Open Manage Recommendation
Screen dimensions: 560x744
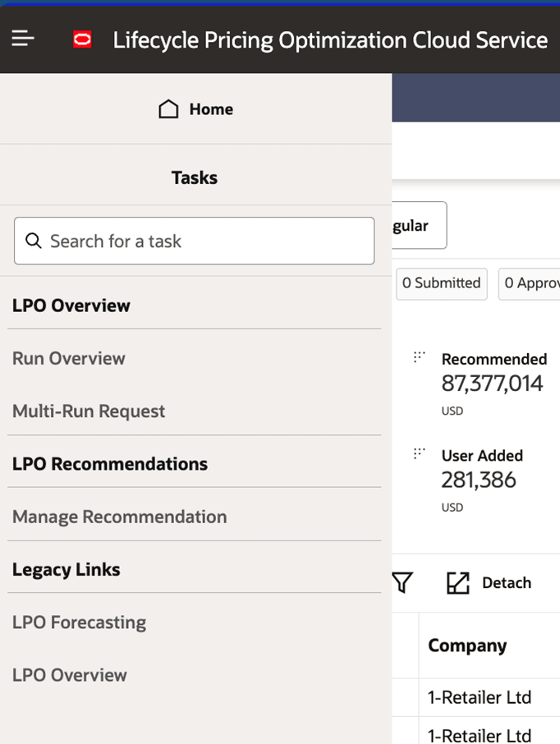[120, 517]
